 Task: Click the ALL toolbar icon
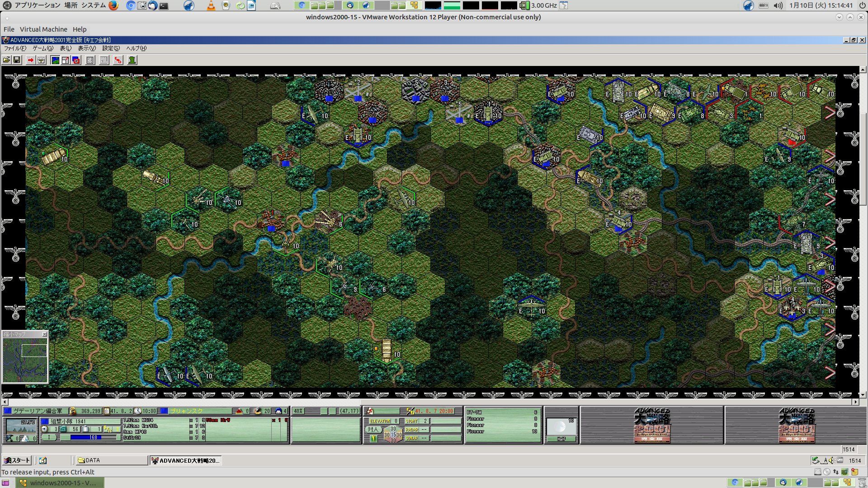click(x=104, y=60)
